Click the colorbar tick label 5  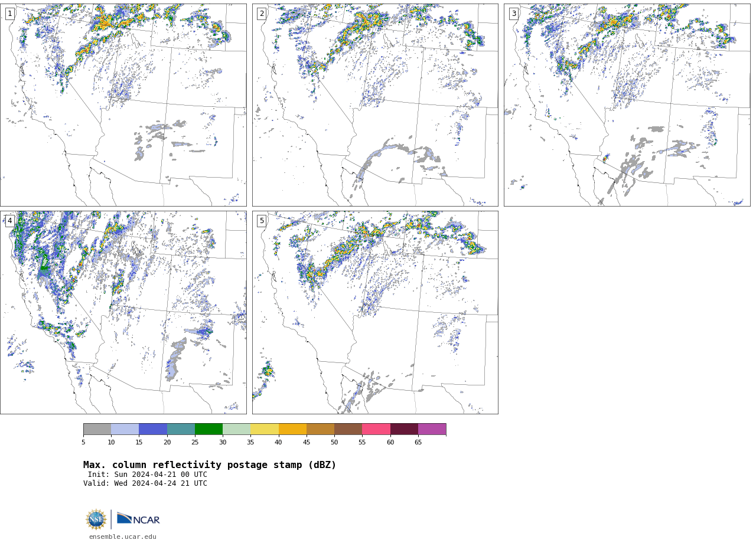click(x=83, y=443)
